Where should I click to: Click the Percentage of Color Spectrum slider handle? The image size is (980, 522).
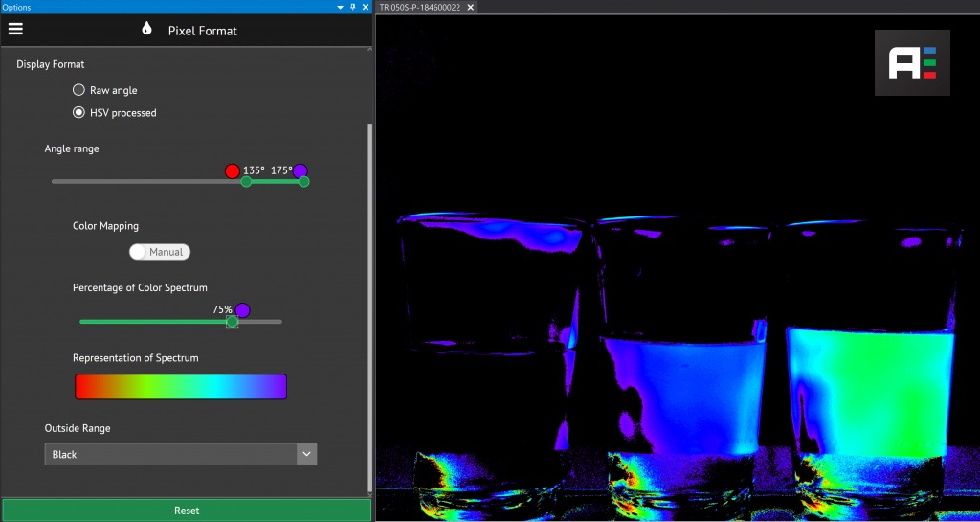232,321
